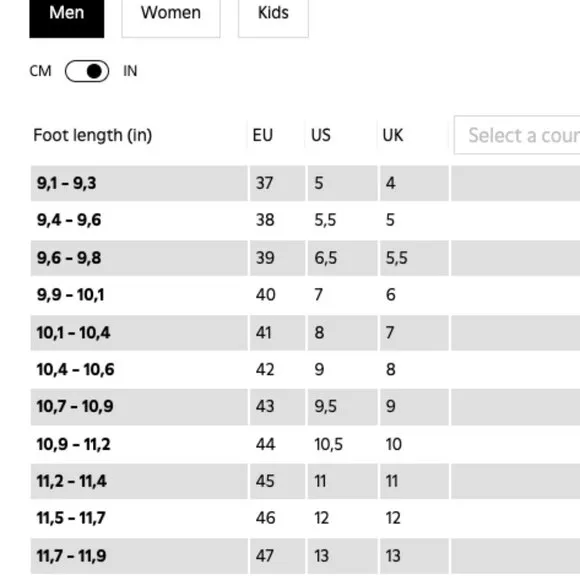This screenshot has height=580, width=580.
Task: Open the Select a country dropdown
Action: click(517, 135)
